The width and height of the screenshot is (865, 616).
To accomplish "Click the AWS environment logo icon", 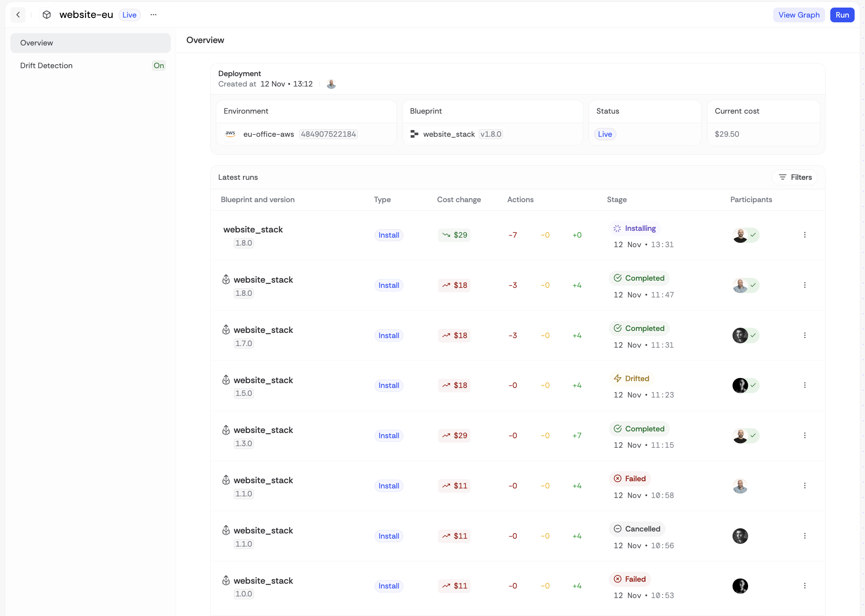I will pos(230,134).
